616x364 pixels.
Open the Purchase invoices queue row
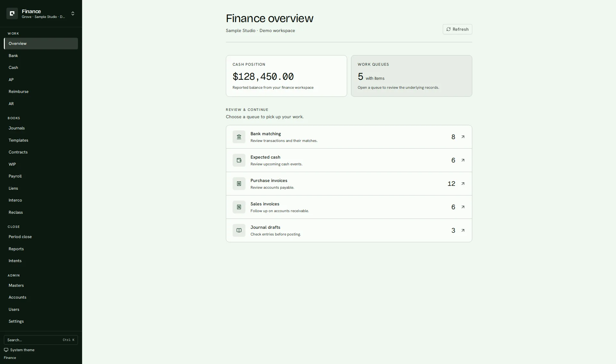(x=349, y=184)
